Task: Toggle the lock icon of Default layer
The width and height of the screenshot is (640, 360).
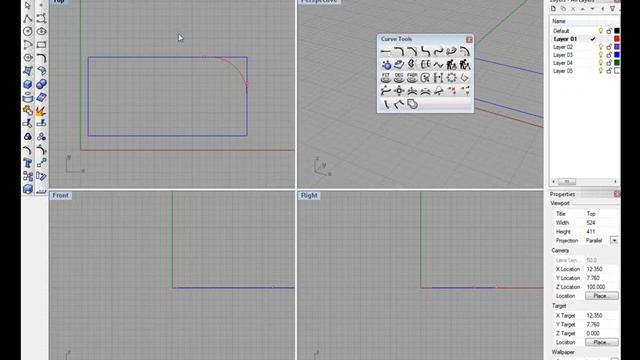Action: 609,31
